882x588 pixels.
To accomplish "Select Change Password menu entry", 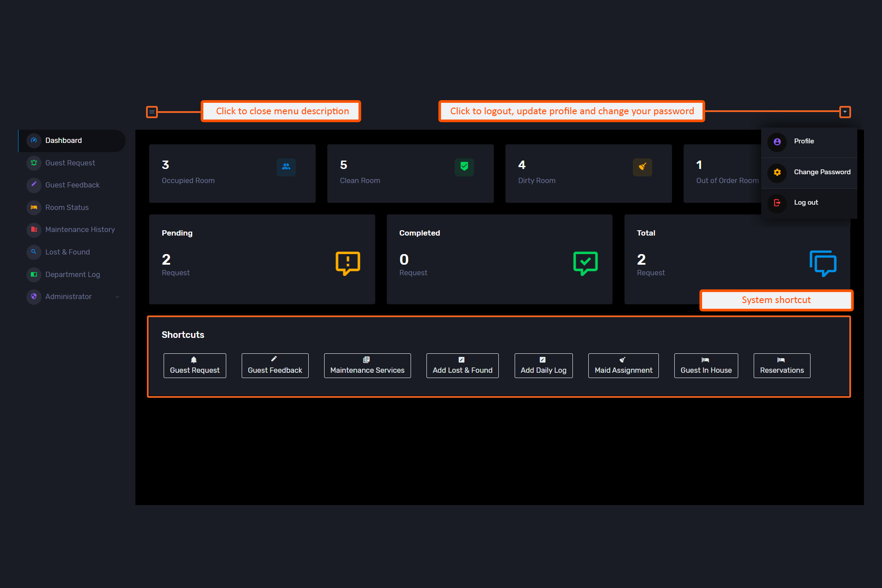I will coord(822,172).
